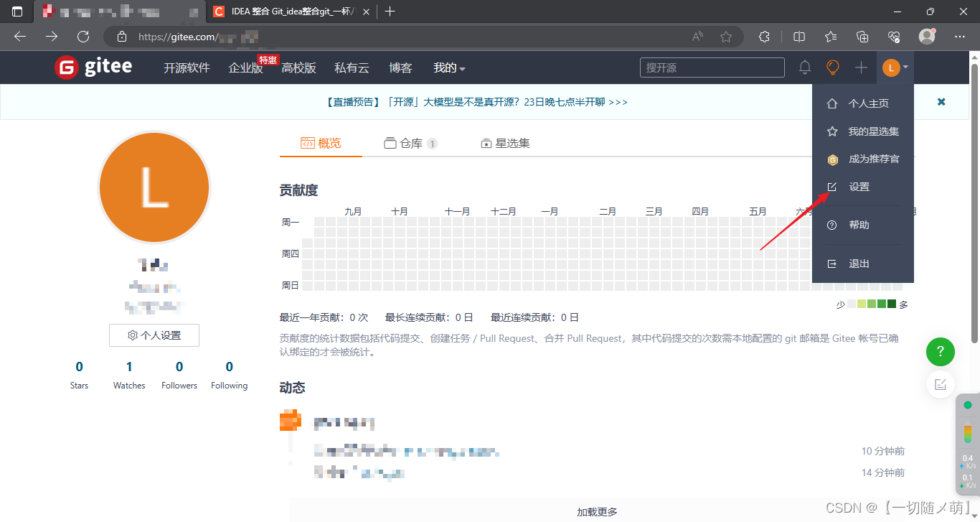Screen dimensions: 980x522
Task: Click the Gitee logo
Action: 93,67
